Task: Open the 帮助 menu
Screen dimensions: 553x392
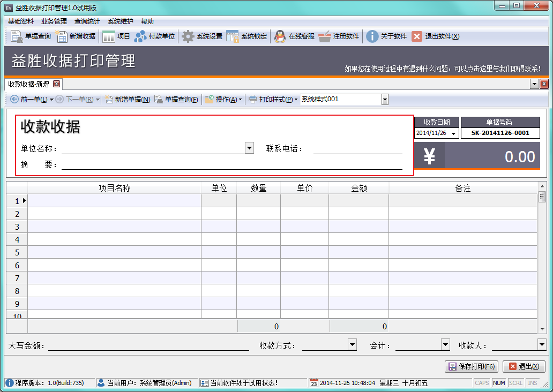Action: click(147, 21)
